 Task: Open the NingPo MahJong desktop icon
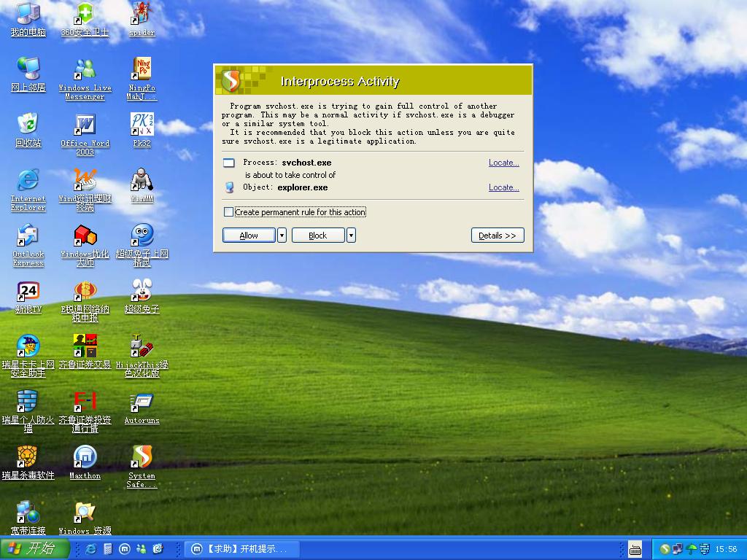click(x=142, y=70)
